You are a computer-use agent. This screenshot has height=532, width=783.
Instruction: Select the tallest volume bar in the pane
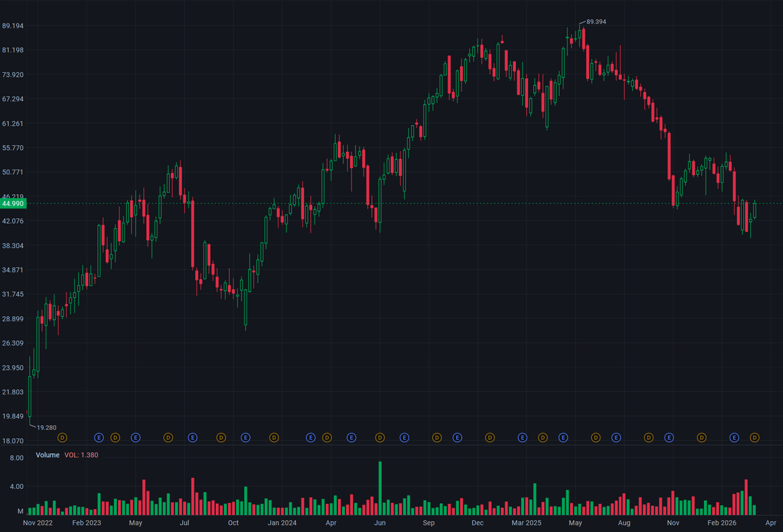click(x=380, y=489)
